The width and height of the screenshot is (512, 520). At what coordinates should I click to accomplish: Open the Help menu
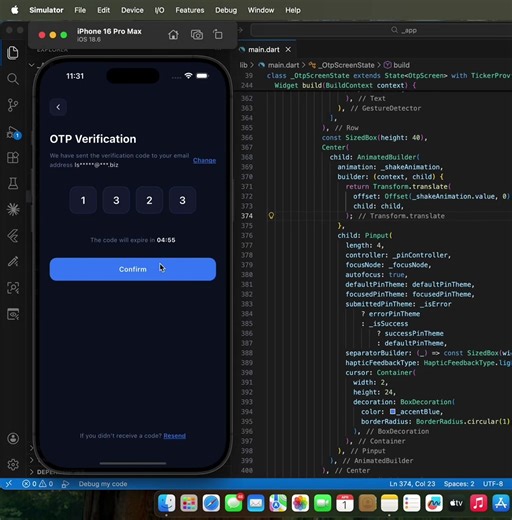pos(293,10)
